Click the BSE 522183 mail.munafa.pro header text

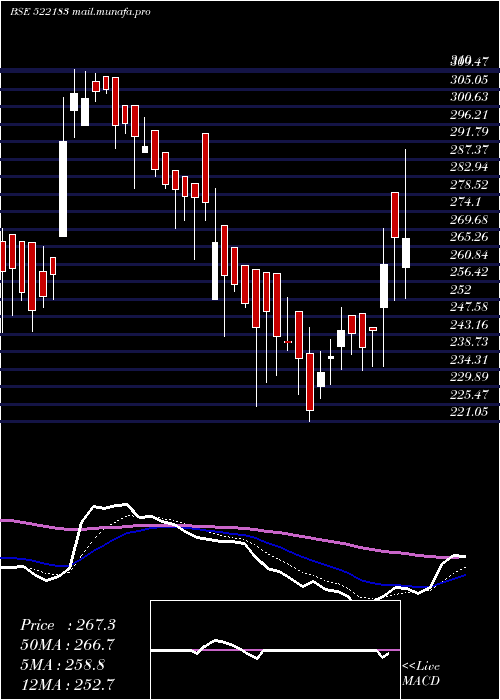pos(80,11)
